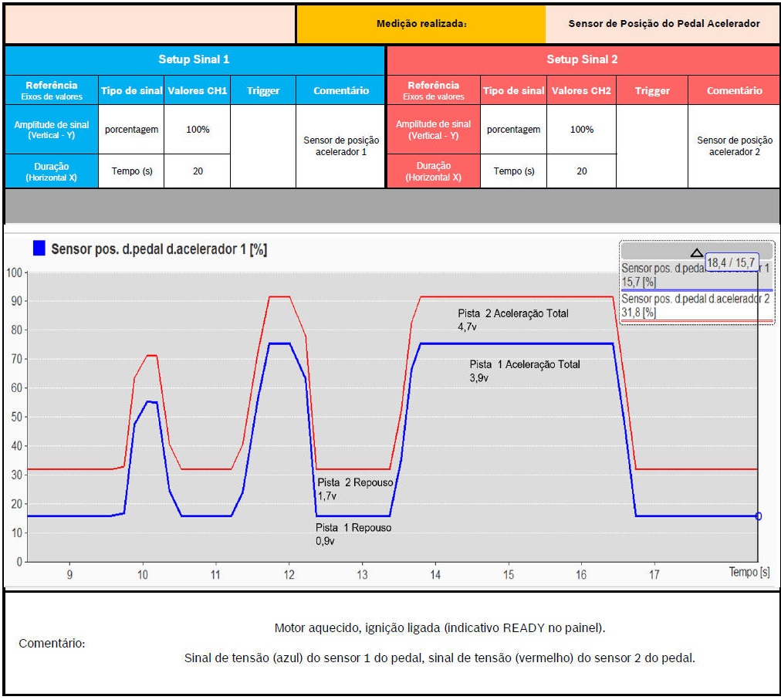Click the Sensor de posição acelerador 2 comment cell
This screenshot has width=781, height=700.
pos(734,147)
